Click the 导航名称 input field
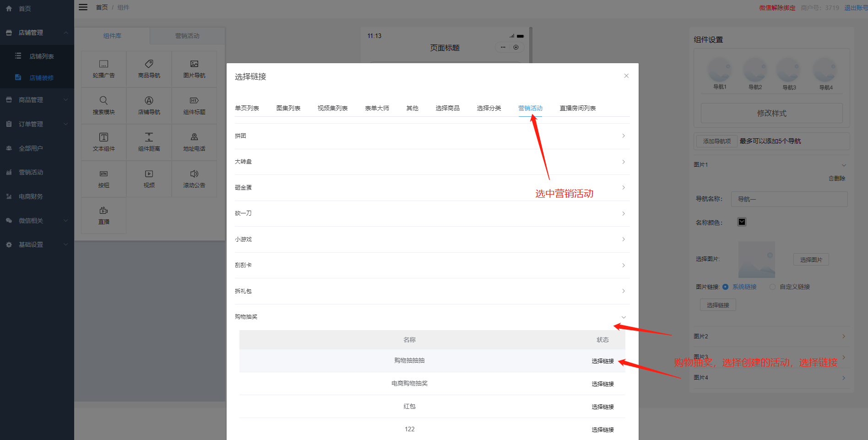 pyautogui.click(x=789, y=199)
